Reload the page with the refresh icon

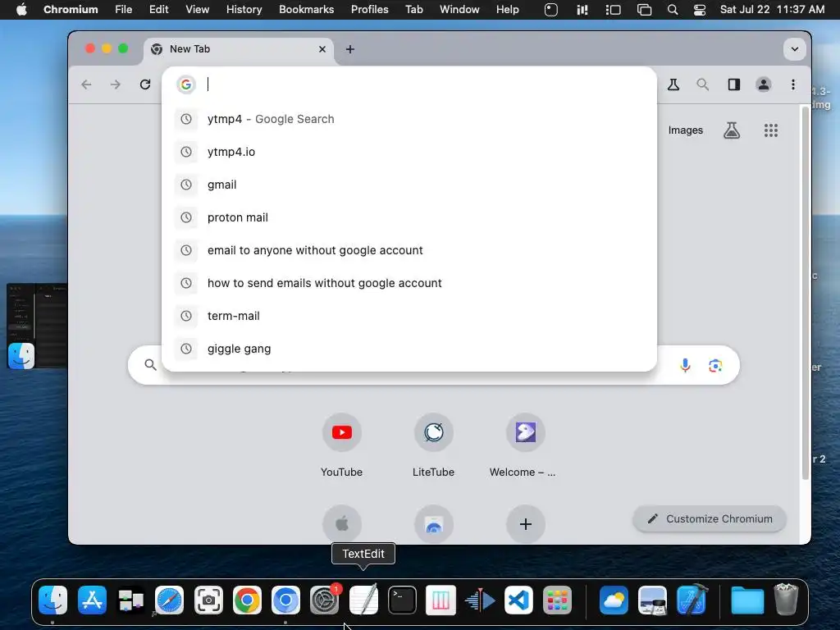(145, 84)
